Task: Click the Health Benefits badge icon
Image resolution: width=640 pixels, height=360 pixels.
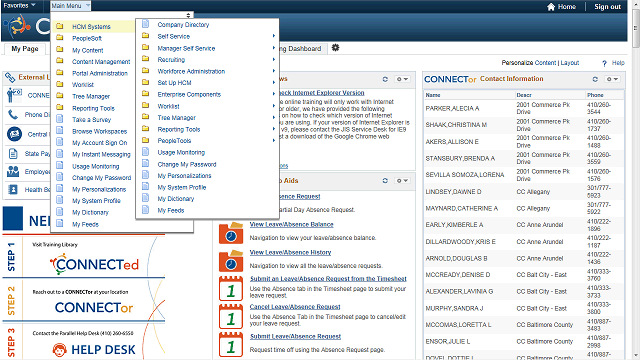Action: pos(13,189)
